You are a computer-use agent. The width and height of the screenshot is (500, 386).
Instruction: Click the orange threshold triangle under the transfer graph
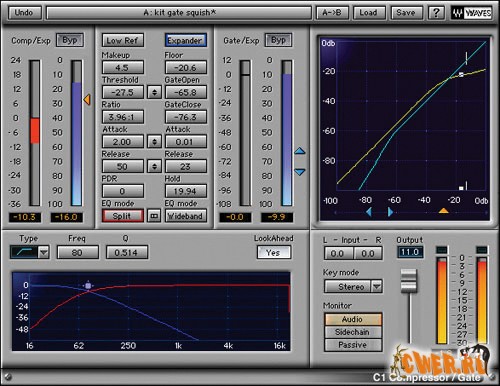click(x=443, y=211)
